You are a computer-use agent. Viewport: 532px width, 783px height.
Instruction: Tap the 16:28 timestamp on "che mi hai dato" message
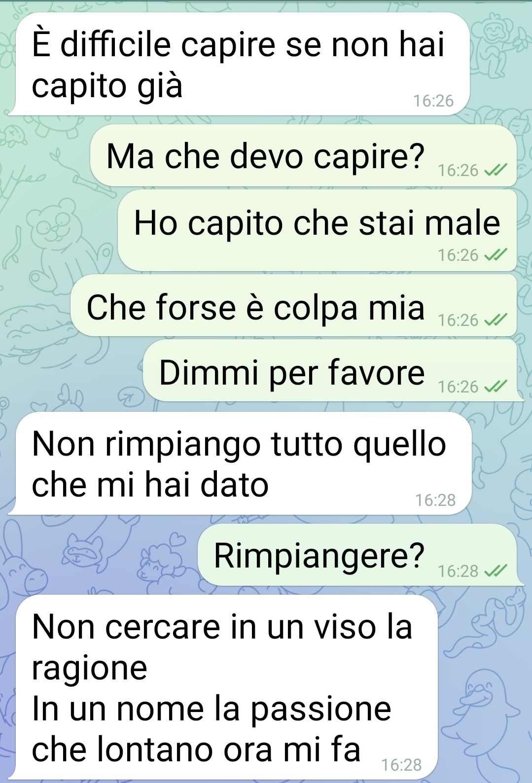(x=435, y=500)
